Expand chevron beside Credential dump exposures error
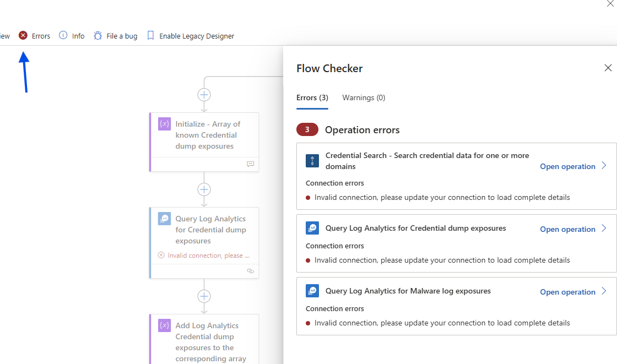Screen dimensions: 617x364 (x=604, y=229)
